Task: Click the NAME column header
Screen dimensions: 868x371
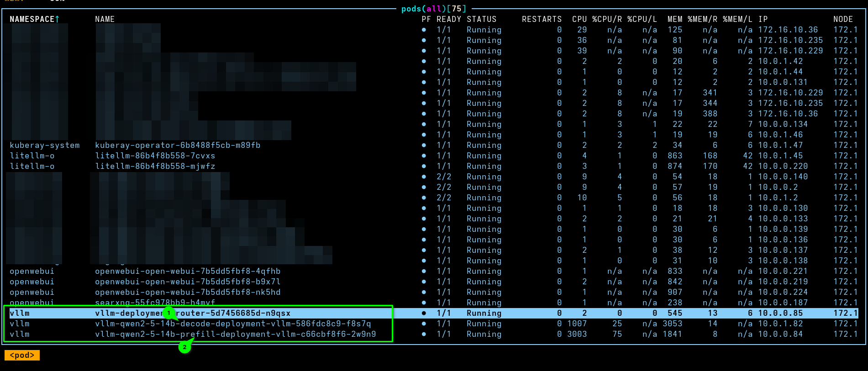Action: click(x=105, y=19)
